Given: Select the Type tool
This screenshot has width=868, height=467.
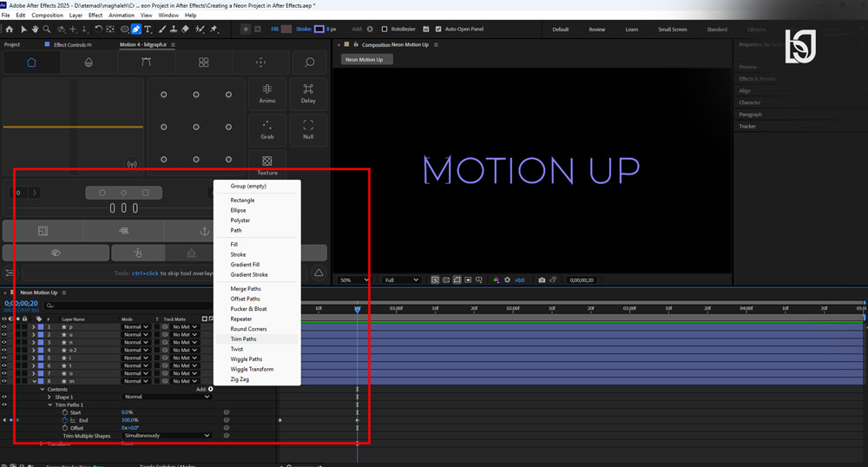Looking at the screenshot, I should click(x=148, y=30).
